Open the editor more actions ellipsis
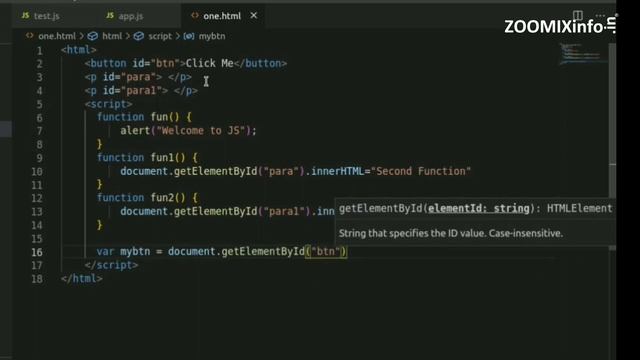640x360 pixels. (x=600, y=16)
